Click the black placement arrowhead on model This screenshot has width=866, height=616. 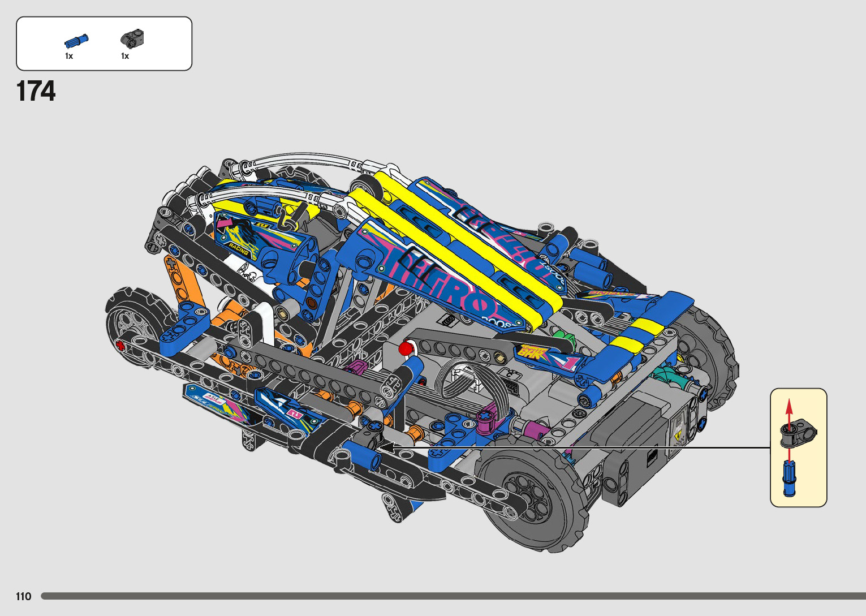click(386, 447)
